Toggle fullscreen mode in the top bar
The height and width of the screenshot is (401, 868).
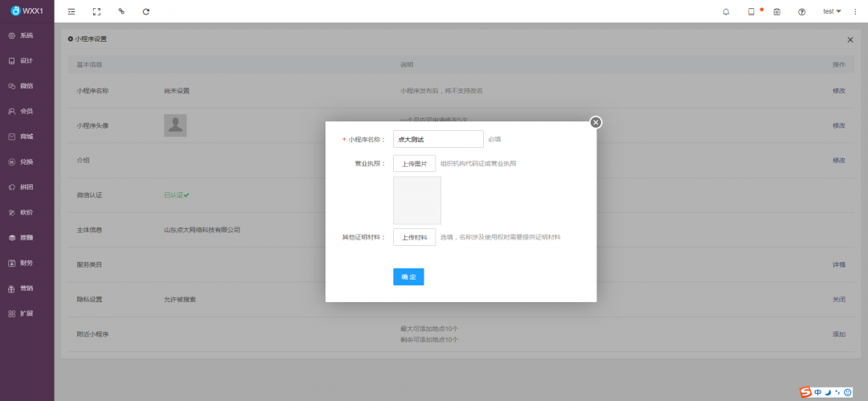[x=96, y=11]
